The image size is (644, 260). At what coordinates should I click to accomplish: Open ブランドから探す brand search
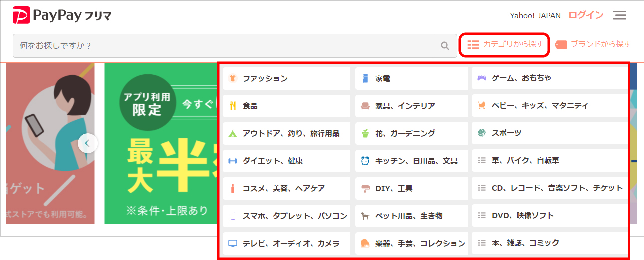(x=593, y=44)
